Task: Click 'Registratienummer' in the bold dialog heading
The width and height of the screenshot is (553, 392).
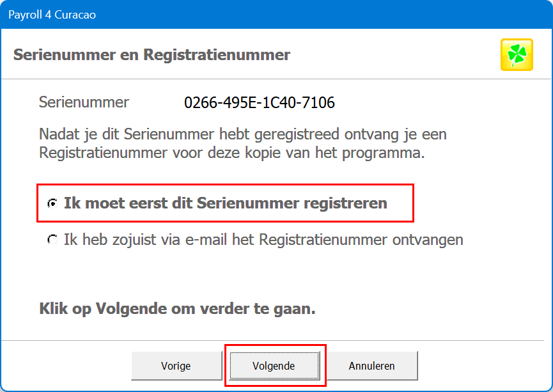Action: (217, 54)
